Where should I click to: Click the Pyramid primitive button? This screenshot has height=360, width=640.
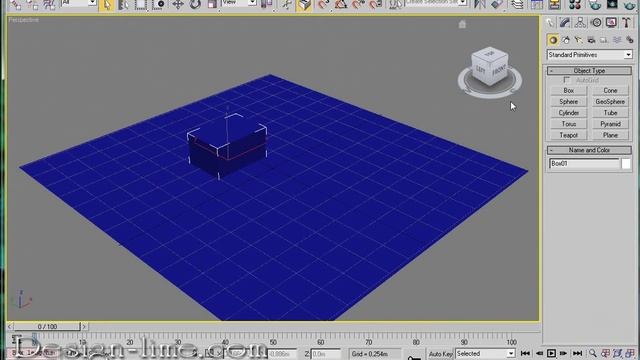(x=610, y=124)
